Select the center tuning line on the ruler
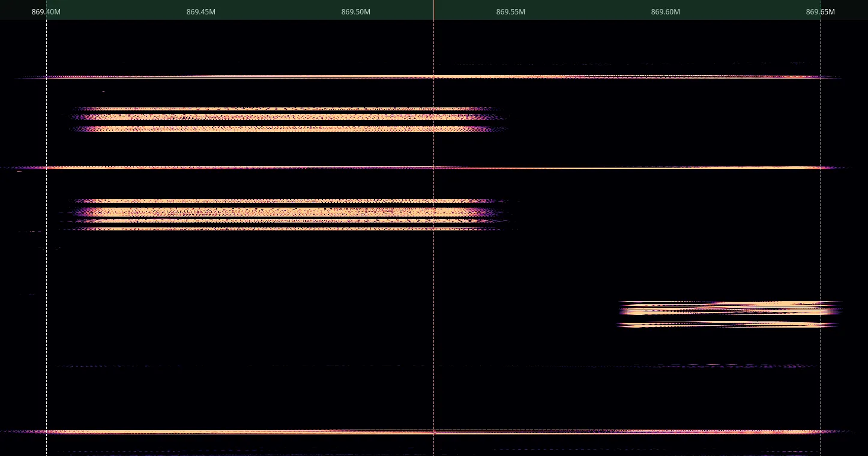 tap(433, 10)
